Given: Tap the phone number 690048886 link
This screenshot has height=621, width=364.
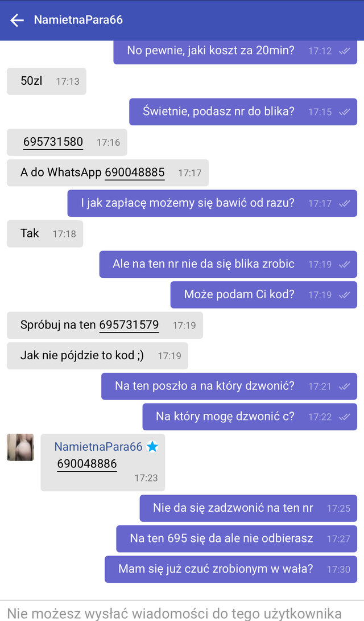Looking at the screenshot, I should coord(87,463).
